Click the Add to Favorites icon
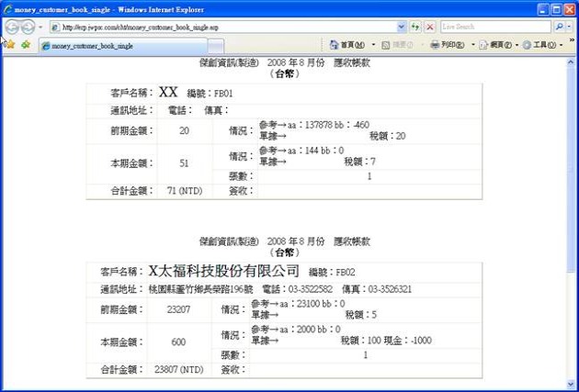The width and height of the screenshot is (579, 392). click(x=26, y=44)
